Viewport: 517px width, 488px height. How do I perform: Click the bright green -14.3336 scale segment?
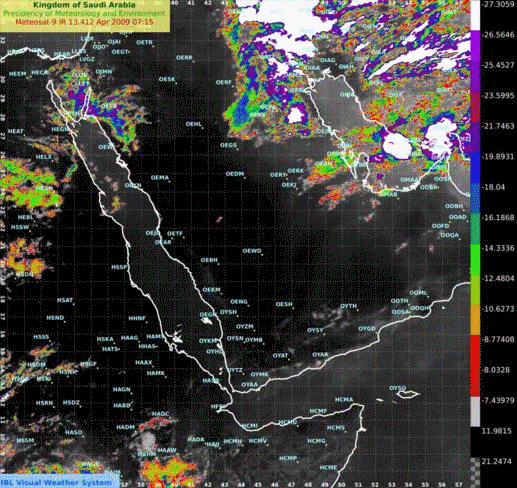475,259
